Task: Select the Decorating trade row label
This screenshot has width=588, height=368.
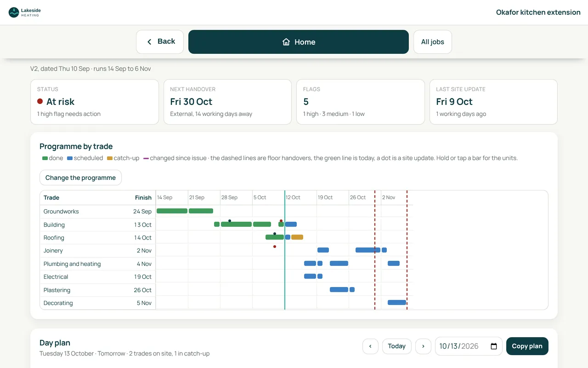Action: tap(58, 303)
